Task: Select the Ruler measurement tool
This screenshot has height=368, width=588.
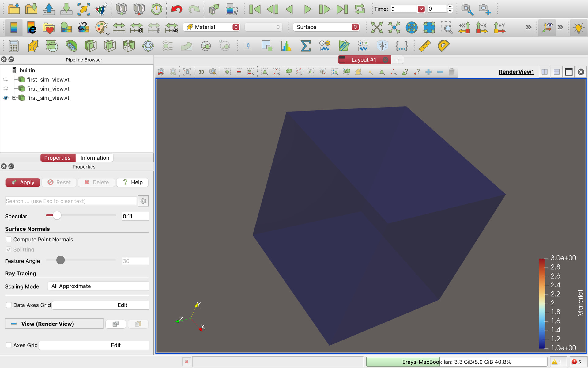Action: click(424, 46)
